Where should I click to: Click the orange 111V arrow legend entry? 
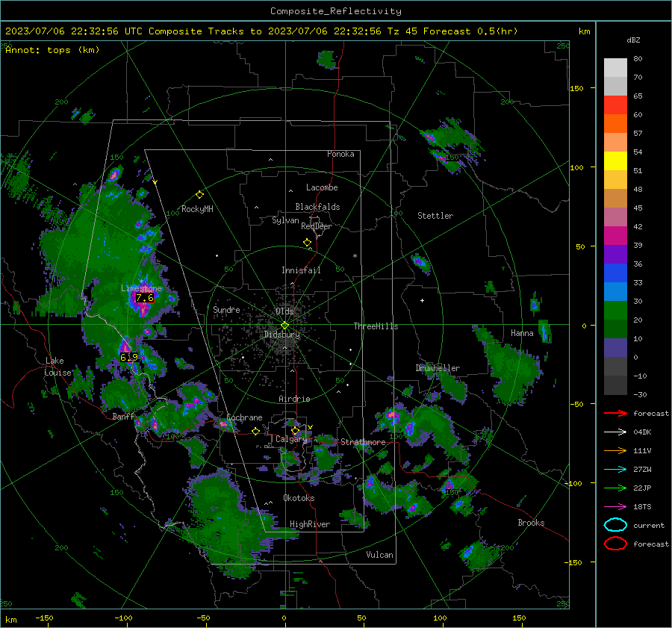click(x=615, y=450)
